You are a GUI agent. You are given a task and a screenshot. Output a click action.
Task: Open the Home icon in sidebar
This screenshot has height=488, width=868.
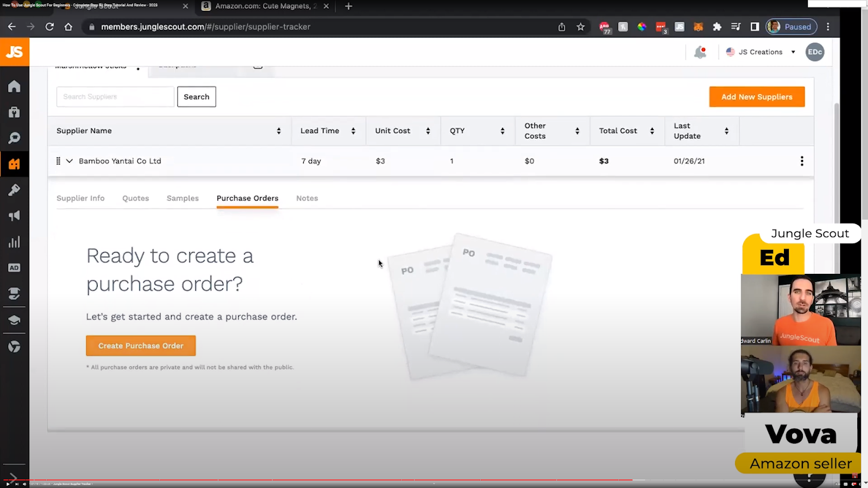coord(14,86)
